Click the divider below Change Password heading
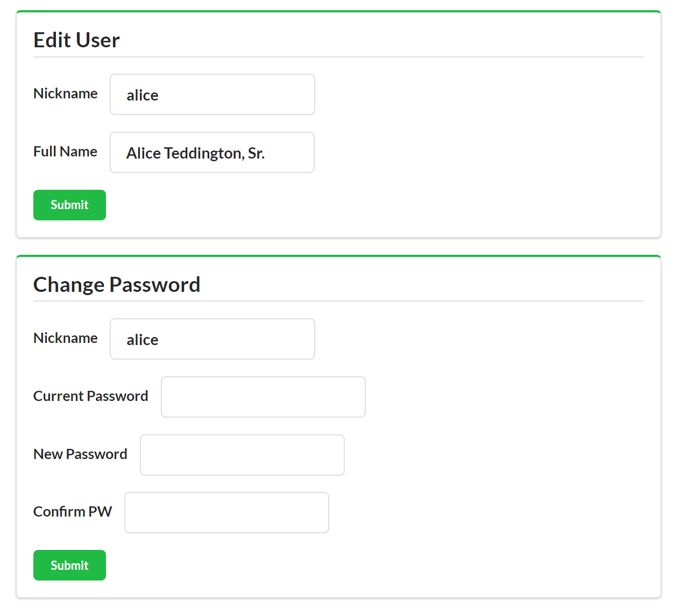 [x=338, y=301]
